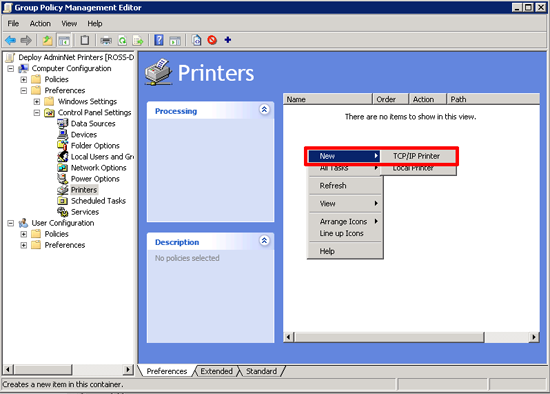Sort by the Name column header
This screenshot has height=394, width=550.
327,99
